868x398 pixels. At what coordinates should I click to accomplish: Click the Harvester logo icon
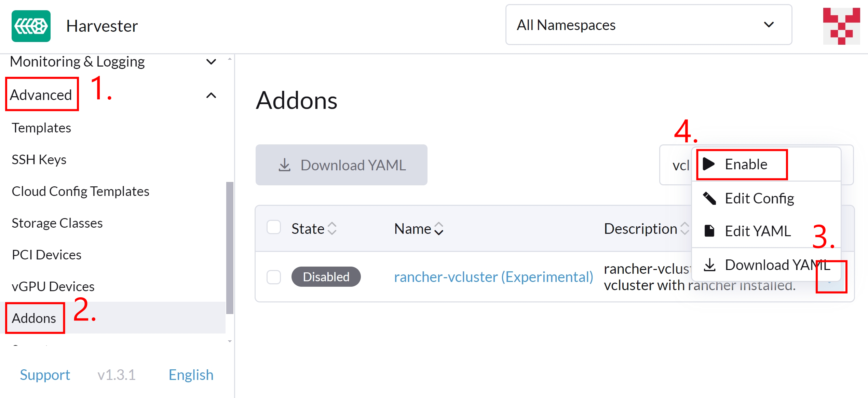click(x=31, y=26)
